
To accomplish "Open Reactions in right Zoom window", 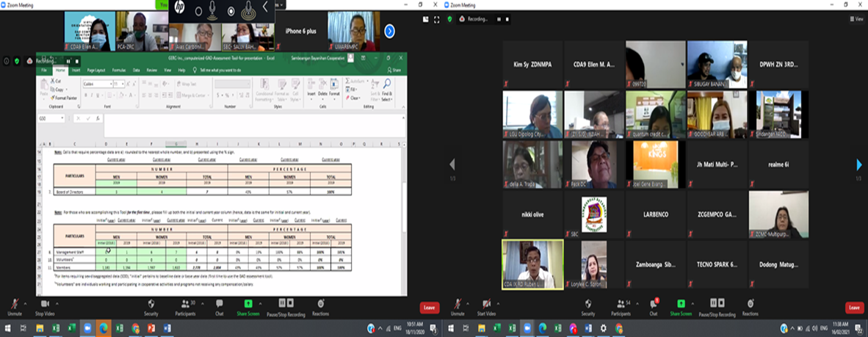I will 751,307.
